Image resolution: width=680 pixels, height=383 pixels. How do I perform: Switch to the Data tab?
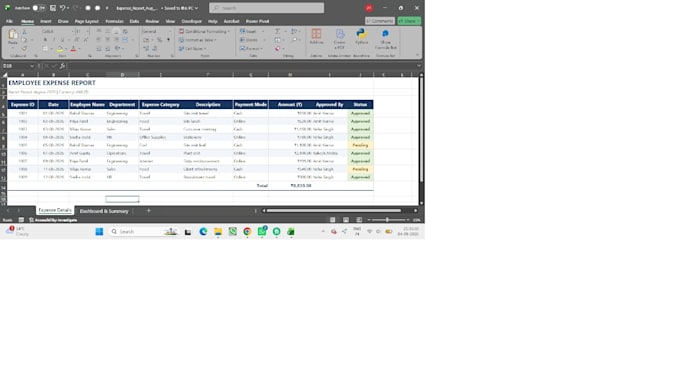pyautogui.click(x=134, y=21)
